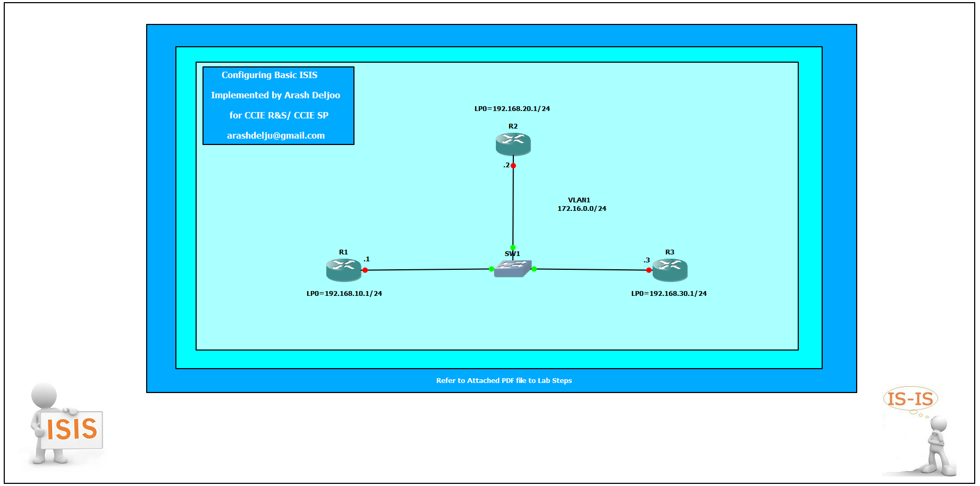Select the R3 router icon
The height and width of the screenshot is (486, 980).
point(670,270)
